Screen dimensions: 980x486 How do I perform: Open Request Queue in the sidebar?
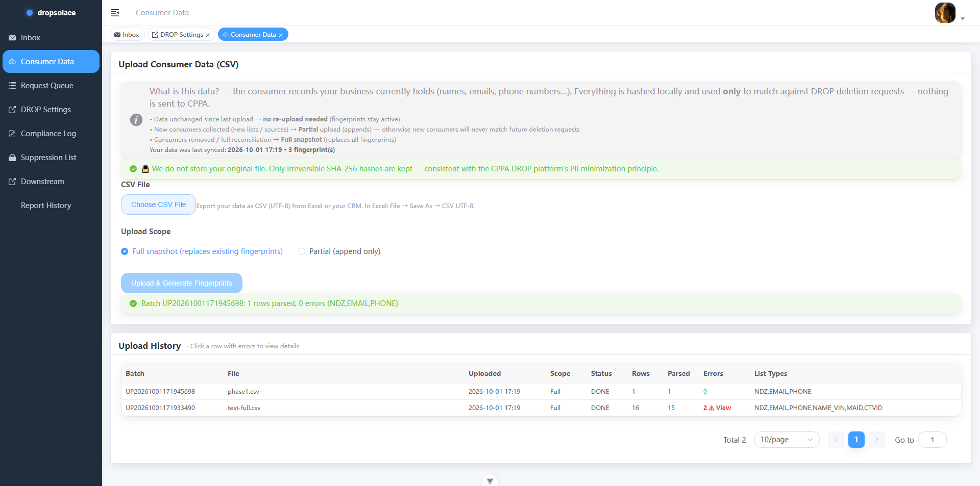point(51,86)
